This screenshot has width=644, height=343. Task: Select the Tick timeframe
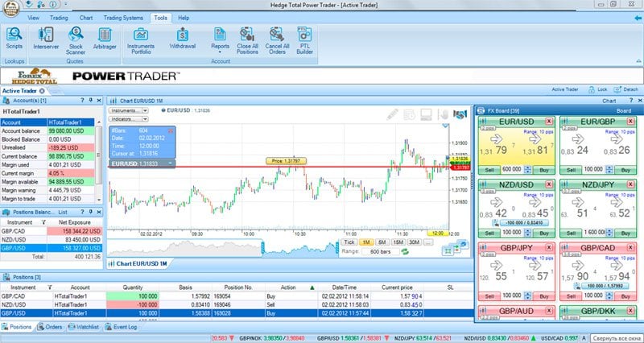(x=349, y=242)
